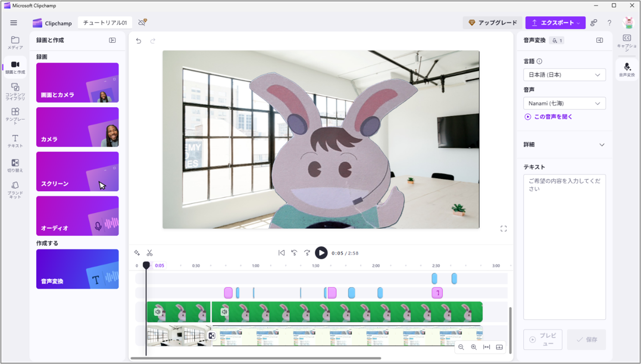
Task: Fit timeline to screen width
Action: pos(487,347)
